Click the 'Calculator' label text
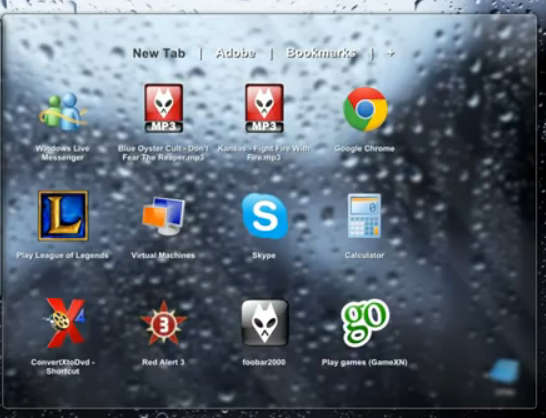 (x=364, y=255)
